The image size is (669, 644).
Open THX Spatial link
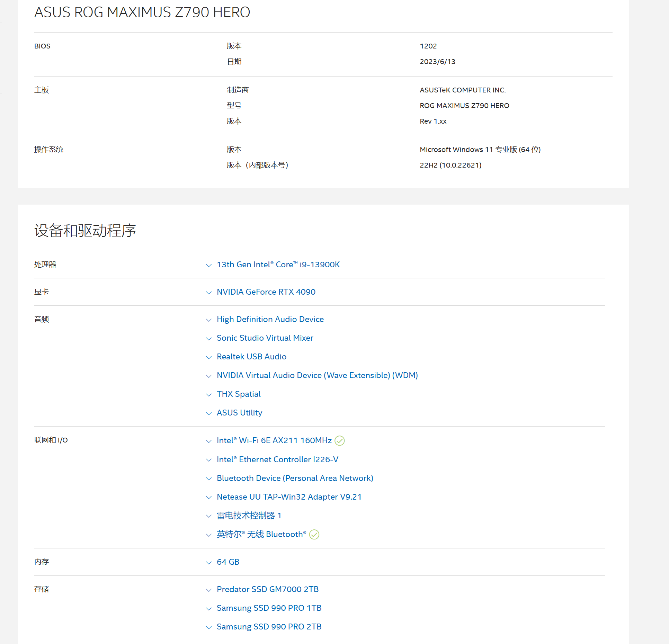click(239, 394)
